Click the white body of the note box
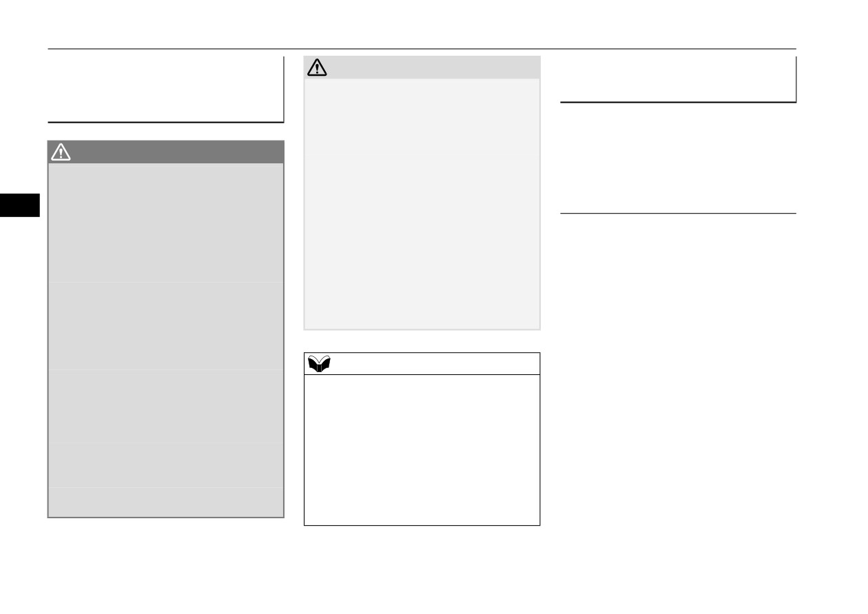868x614 pixels. [422, 450]
